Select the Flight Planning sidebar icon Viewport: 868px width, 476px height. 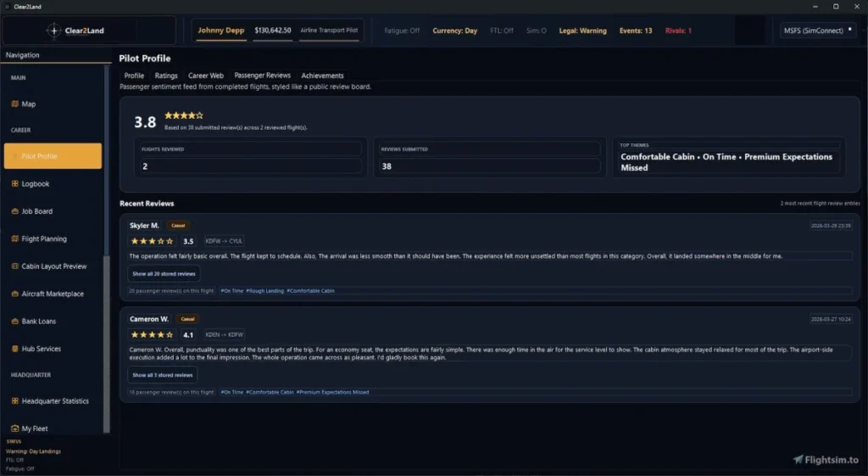pos(15,239)
